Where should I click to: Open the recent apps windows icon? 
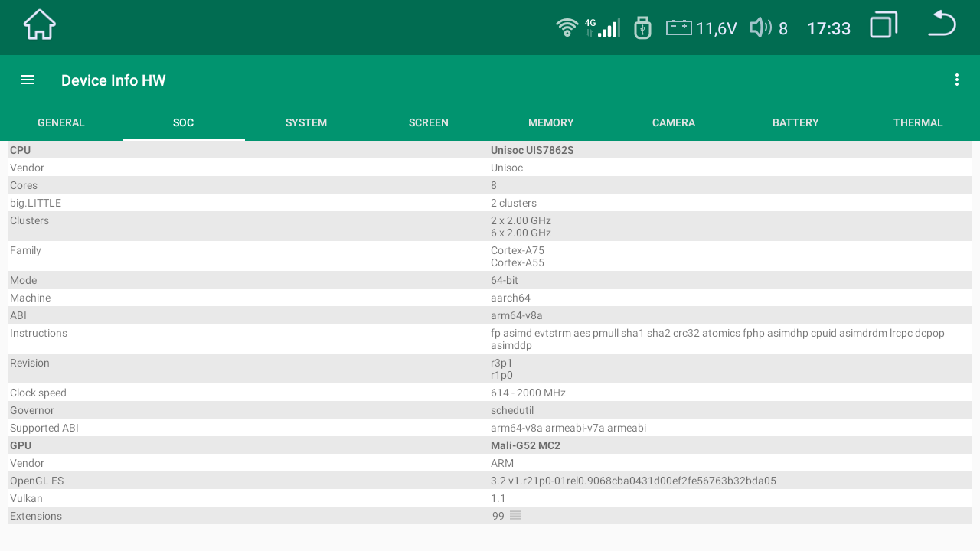(x=884, y=24)
